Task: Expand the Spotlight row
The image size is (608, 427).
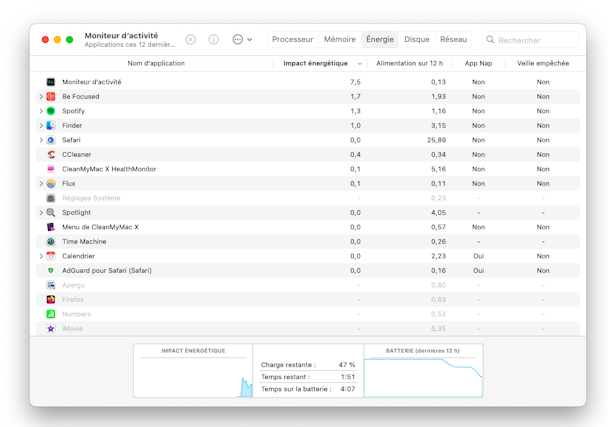Action: click(x=41, y=213)
